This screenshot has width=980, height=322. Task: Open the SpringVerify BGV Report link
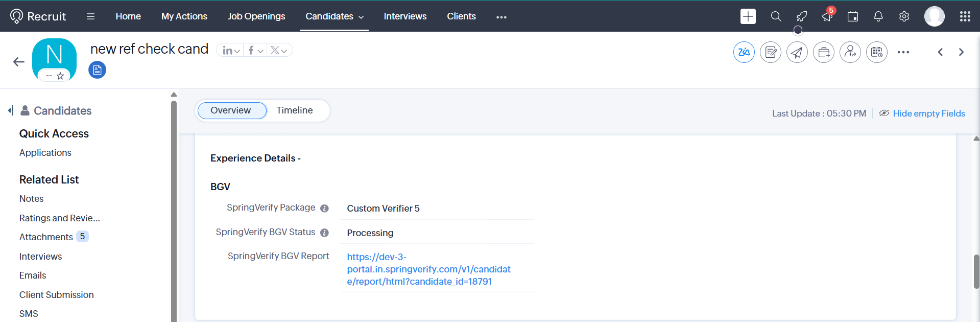(429, 269)
